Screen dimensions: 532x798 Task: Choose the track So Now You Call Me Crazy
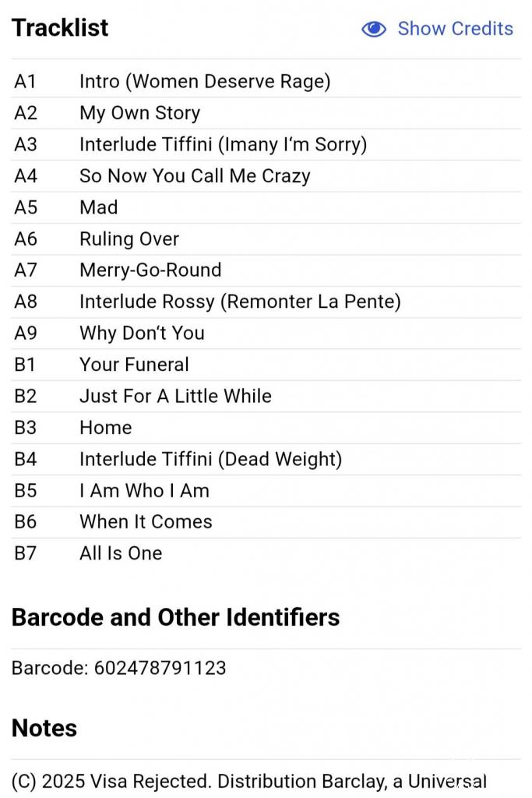tap(195, 176)
